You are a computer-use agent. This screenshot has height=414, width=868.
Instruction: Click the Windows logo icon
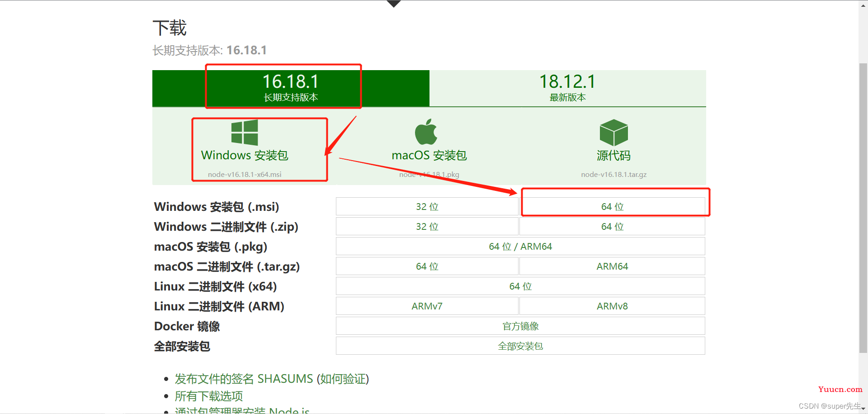pyautogui.click(x=245, y=133)
